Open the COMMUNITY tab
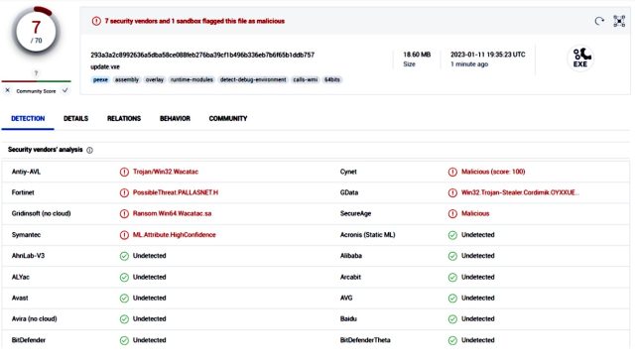Viewport: 635px width, 364px height. pos(228,119)
